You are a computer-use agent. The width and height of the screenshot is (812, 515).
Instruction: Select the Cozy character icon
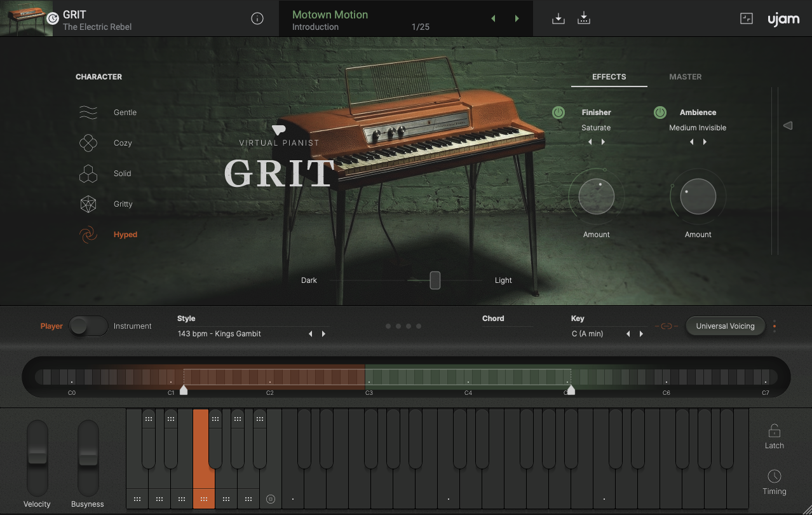tap(88, 143)
